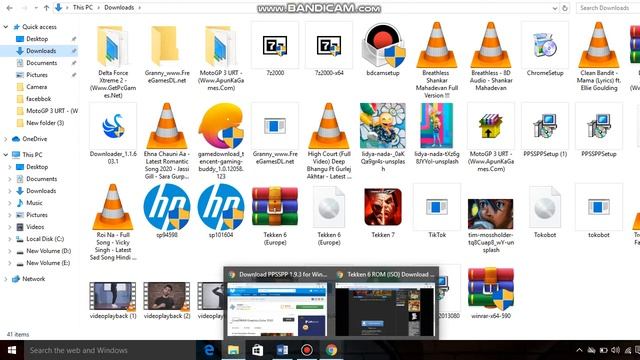Select the 7z2000 installer file
This screenshot has height=360, width=640.
tap(275, 49)
